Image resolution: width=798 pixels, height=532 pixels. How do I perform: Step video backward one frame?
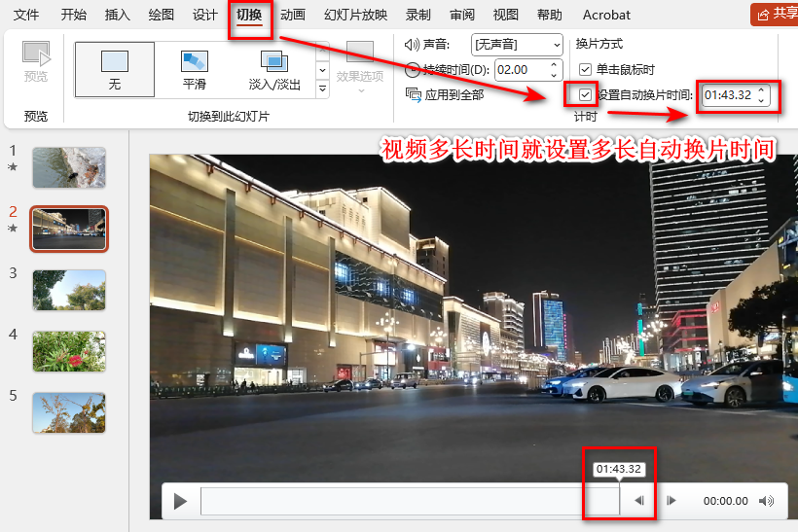[x=639, y=501]
